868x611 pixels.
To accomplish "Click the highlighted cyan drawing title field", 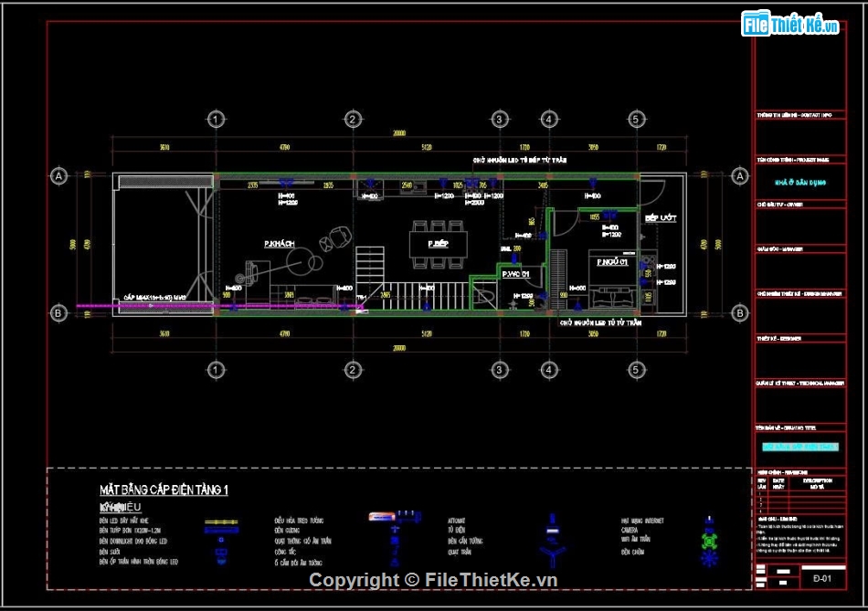I will (799, 447).
